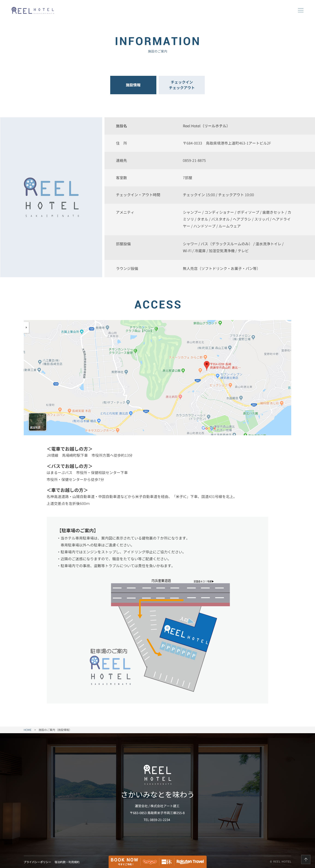The width and height of the screenshot is (315, 868).
Task: Click the 【駐車場のご案内】 heading
Action: click(77, 530)
